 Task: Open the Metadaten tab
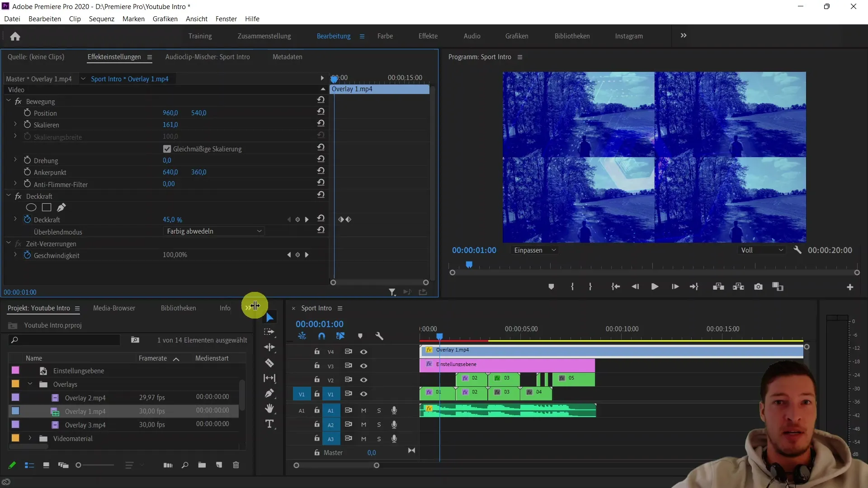coord(287,56)
